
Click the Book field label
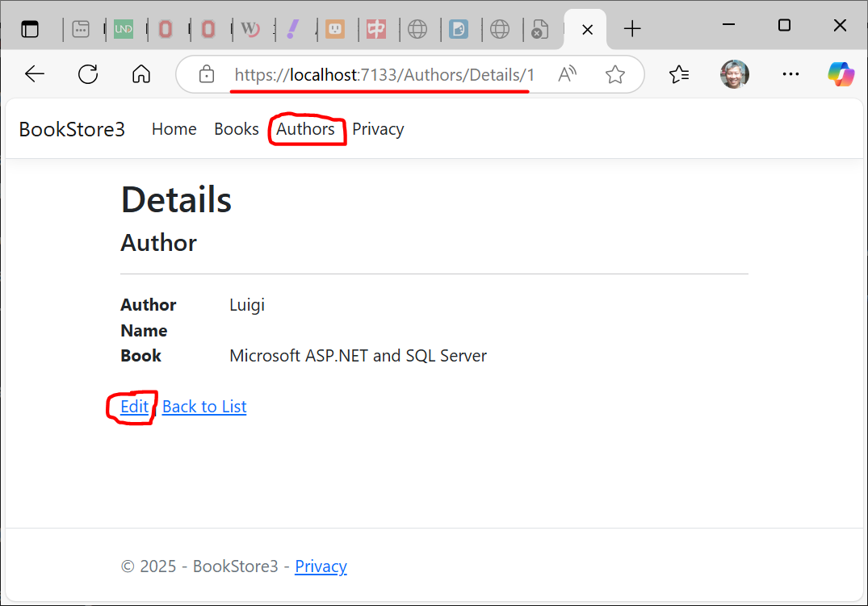[141, 355]
